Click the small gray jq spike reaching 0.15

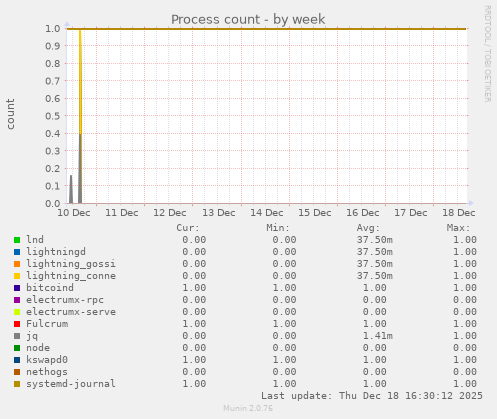pyautogui.click(x=71, y=189)
